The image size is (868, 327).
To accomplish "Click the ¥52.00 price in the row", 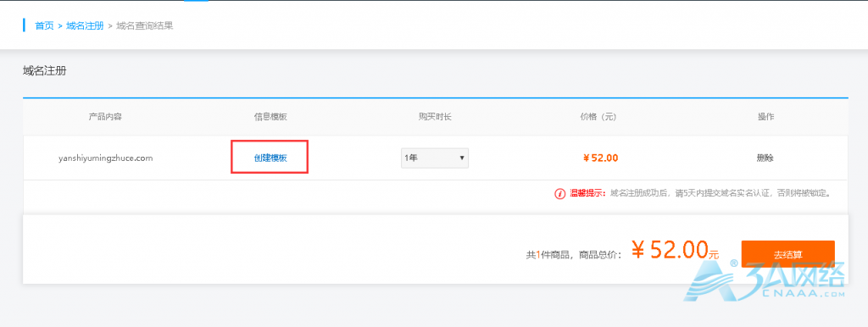I will coord(600,158).
